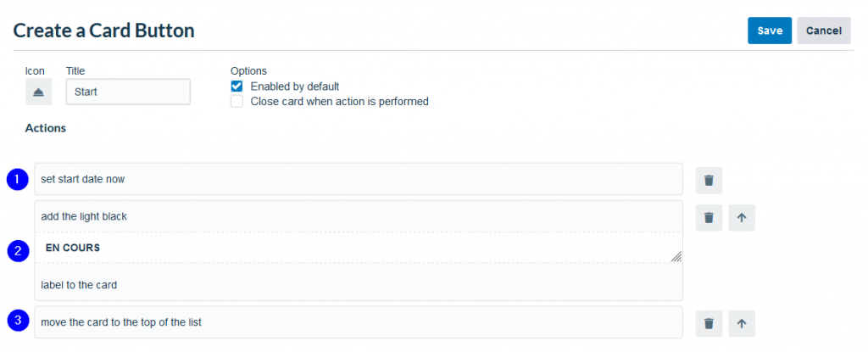The image size is (868, 352).
Task: Uncheck Enabled by default option
Action: (x=237, y=87)
